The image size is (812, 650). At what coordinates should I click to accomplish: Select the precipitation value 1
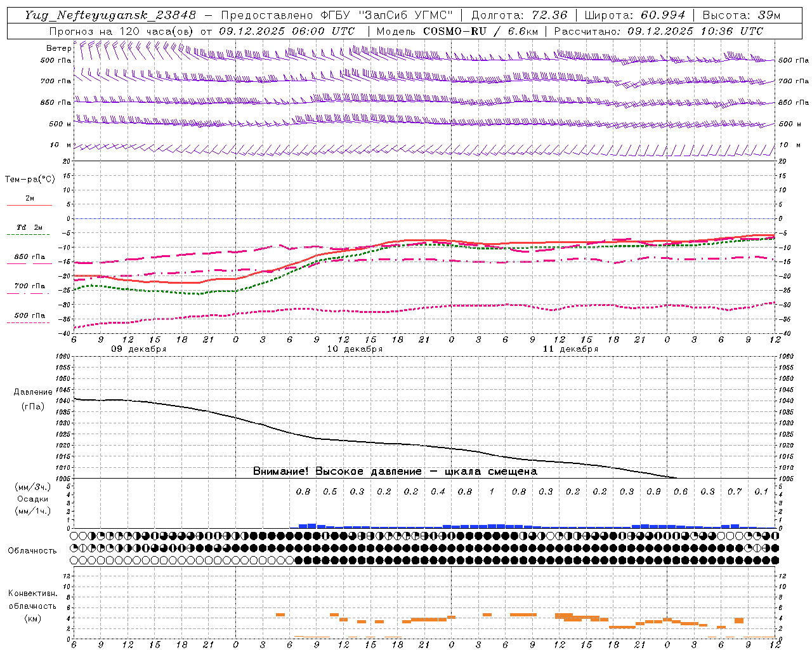pyautogui.click(x=492, y=491)
